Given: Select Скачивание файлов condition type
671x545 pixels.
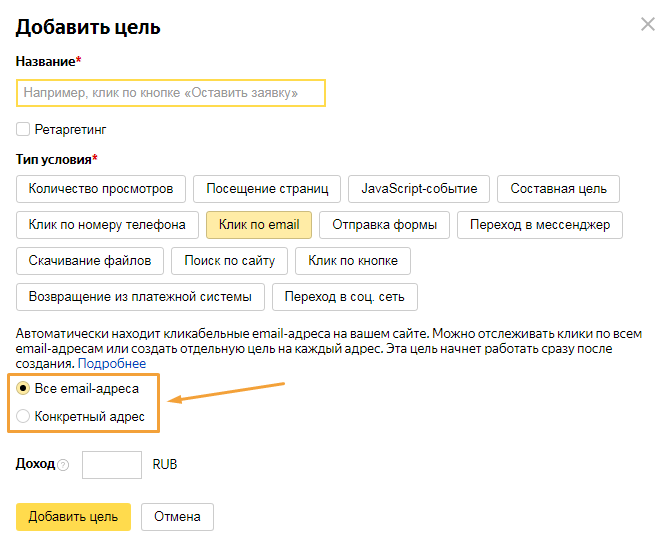Looking at the screenshot, I should (90, 261).
